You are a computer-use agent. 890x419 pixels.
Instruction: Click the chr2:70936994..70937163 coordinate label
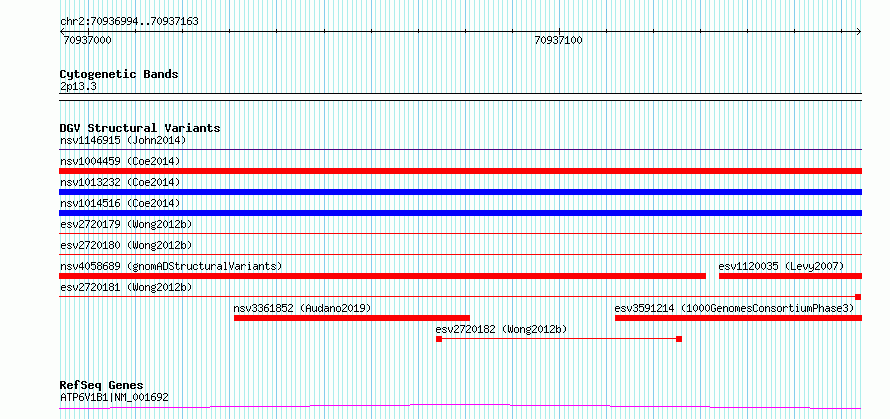coord(129,22)
